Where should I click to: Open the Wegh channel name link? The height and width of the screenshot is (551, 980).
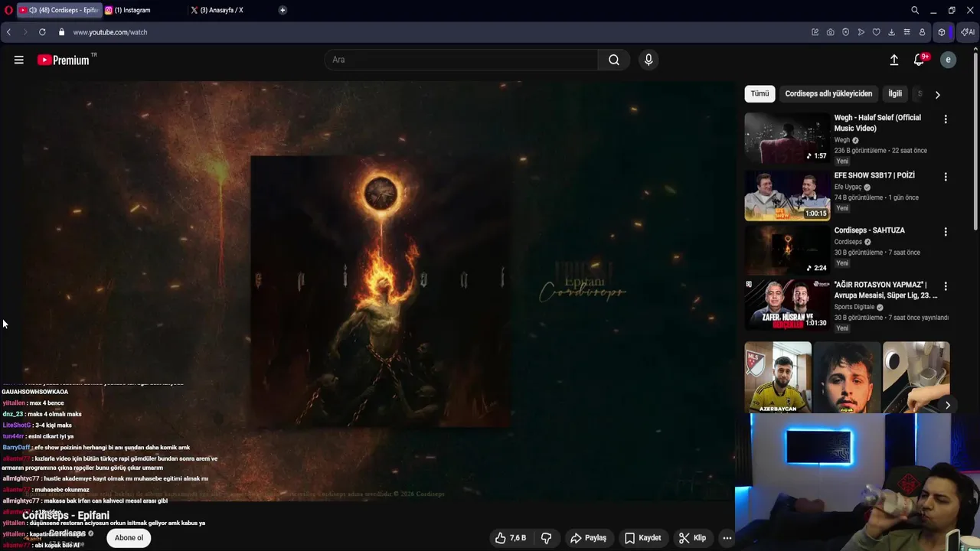click(x=842, y=140)
